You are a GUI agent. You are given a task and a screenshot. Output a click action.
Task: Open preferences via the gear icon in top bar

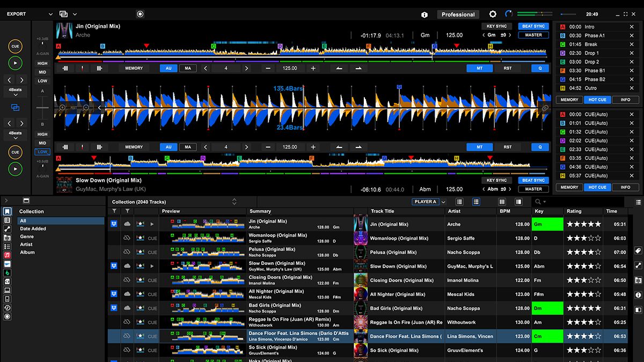click(492, 14)
